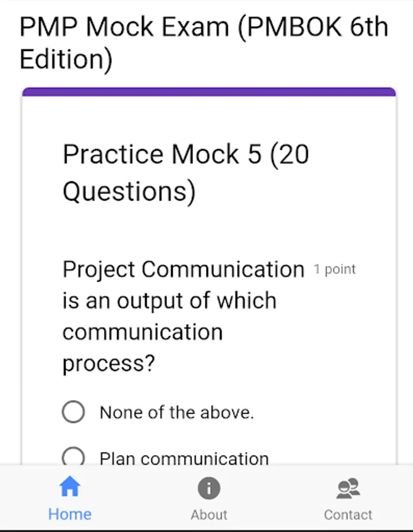Click the '1 point' score label
413x532 pixels.
335,270
